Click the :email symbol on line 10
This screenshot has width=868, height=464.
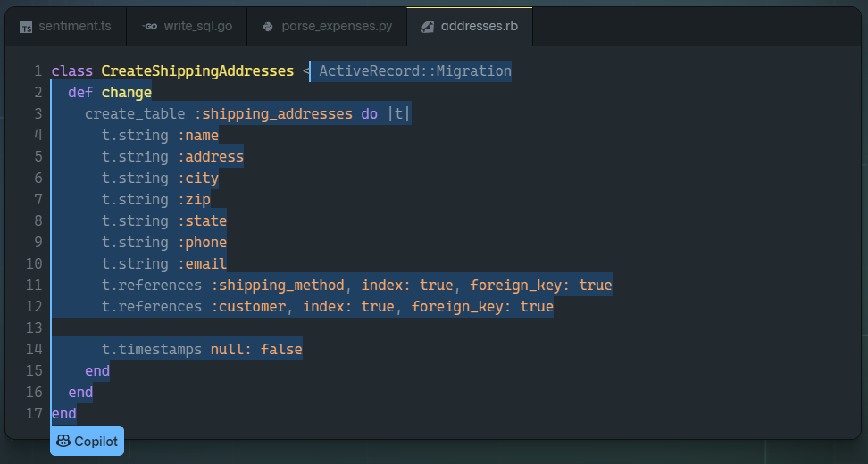click(202, 264)
